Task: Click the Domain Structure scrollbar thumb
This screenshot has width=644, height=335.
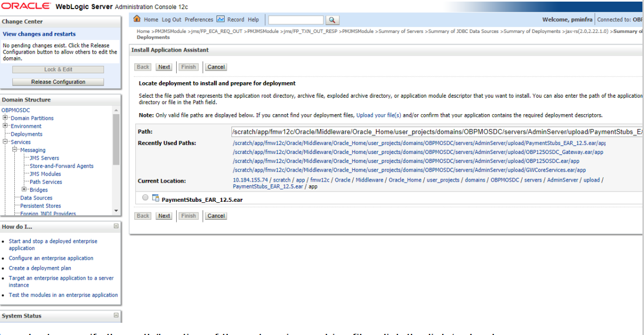Action: pos(116,139)
